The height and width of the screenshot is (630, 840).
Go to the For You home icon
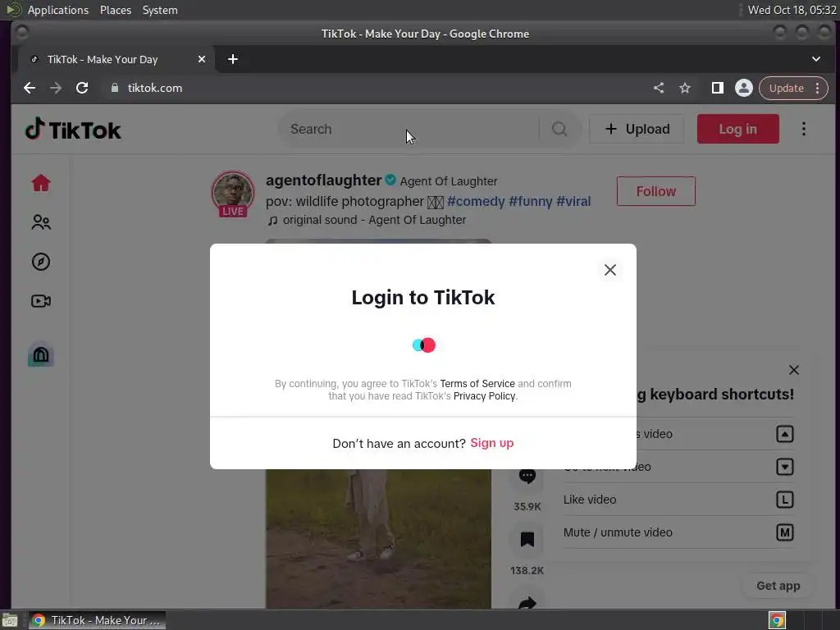tap(41, 183)
